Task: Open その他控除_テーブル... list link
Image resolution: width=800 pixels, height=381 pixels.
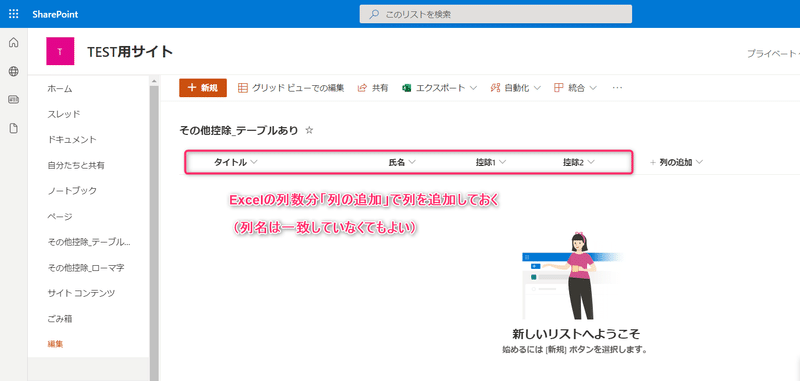Action: pyautogui.click(x=88, y=242)
